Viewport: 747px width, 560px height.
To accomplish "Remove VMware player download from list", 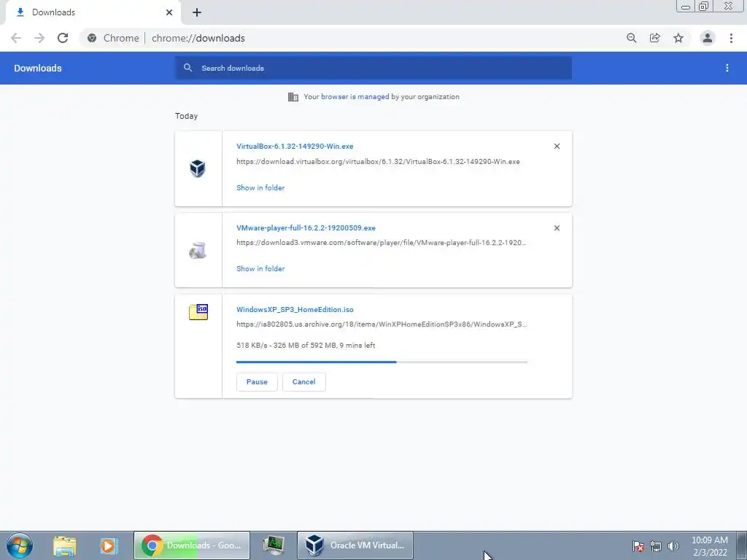I will 557,228.
